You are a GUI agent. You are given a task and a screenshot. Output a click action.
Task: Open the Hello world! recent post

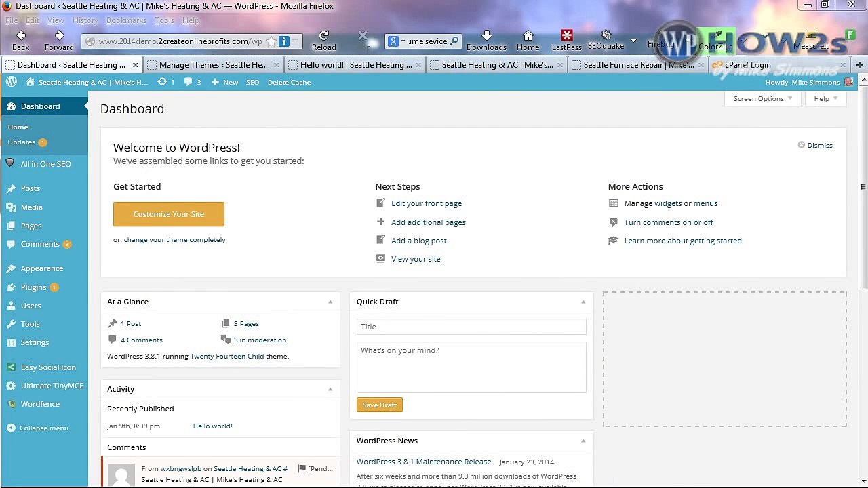pyautogui.click(x=212, y=426)
